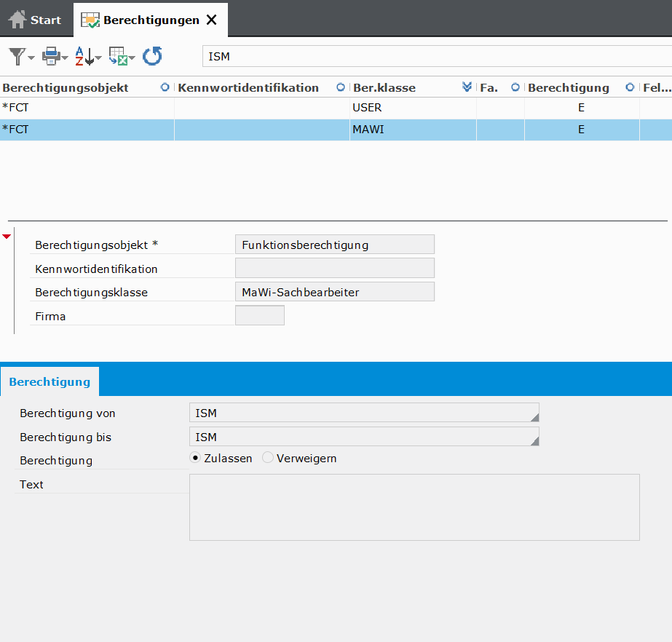Click the empty Firma field
Viewport: 672px width, 642px height.
[x=260, y=315]
